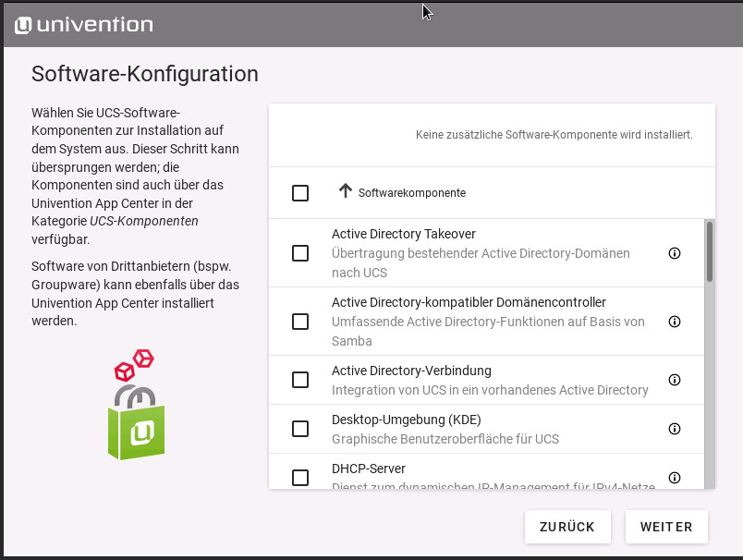Click 'Integration von UCS' description text
Viewport: 743px width, 560px height.
coord(490,390)
